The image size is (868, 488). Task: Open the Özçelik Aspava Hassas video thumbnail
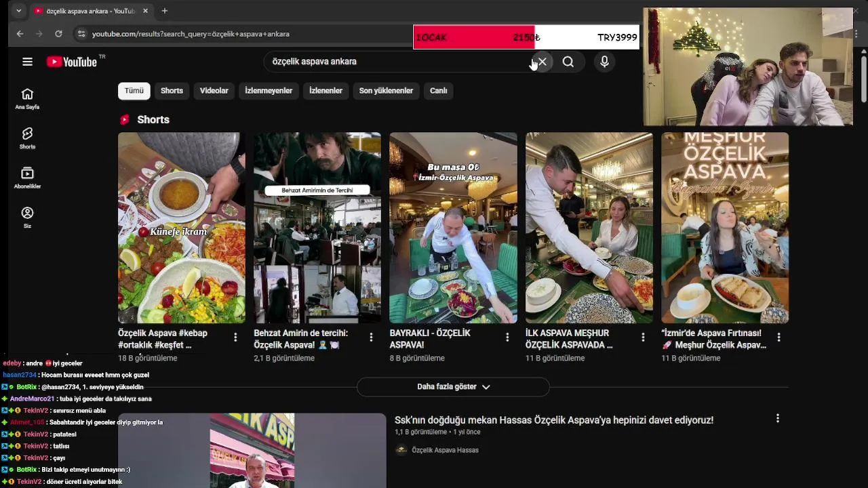click(252, 451)
